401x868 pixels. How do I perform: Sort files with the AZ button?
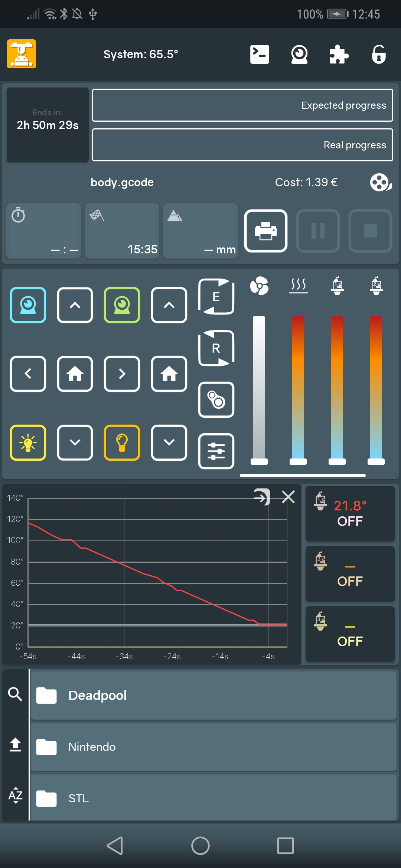[15, 795]
